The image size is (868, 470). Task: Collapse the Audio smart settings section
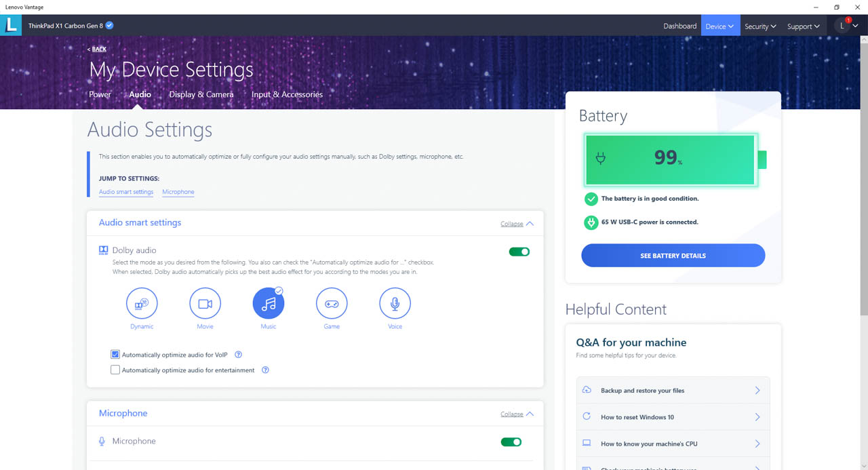pos(517,224)
